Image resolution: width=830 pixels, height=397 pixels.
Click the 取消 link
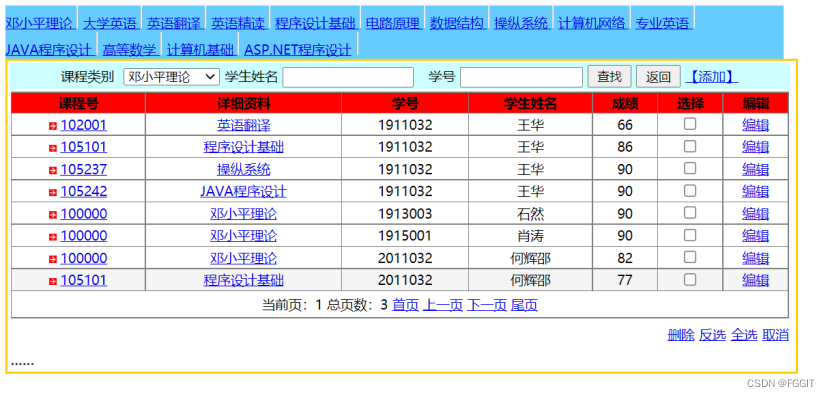pos(775,335)
